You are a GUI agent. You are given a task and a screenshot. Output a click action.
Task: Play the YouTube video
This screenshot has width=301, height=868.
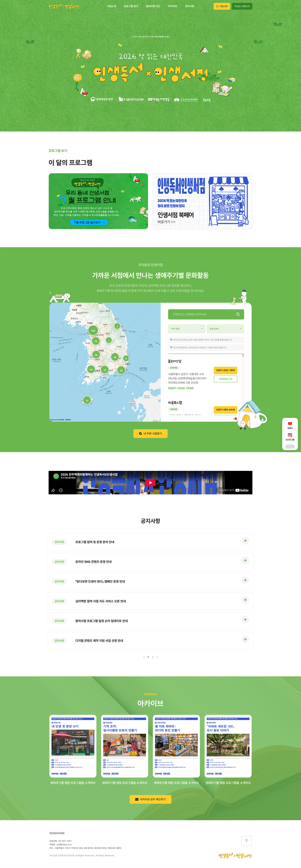(150, 482)
